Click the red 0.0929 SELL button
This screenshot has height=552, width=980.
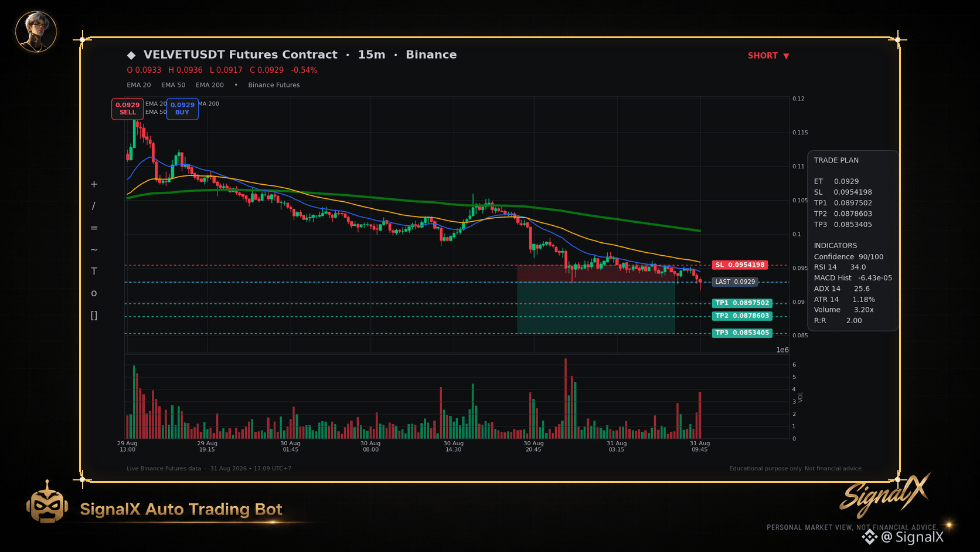click(128, 109)
